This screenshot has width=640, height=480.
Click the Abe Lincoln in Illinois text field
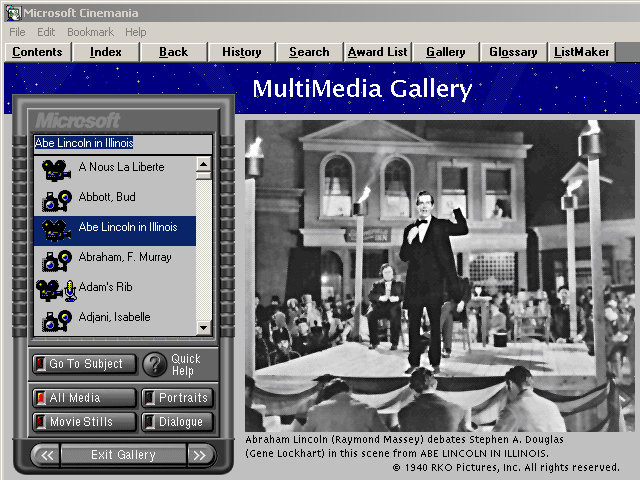click(x=123, y=143)
